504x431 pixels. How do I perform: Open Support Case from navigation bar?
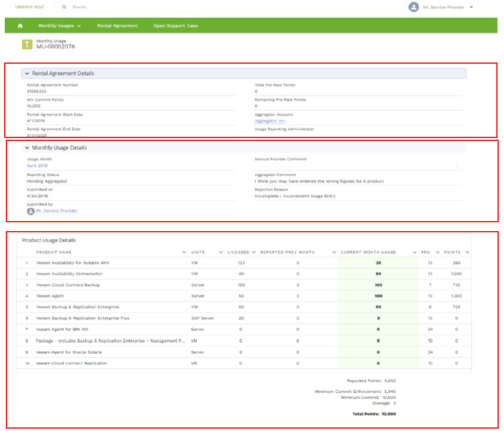176,26
